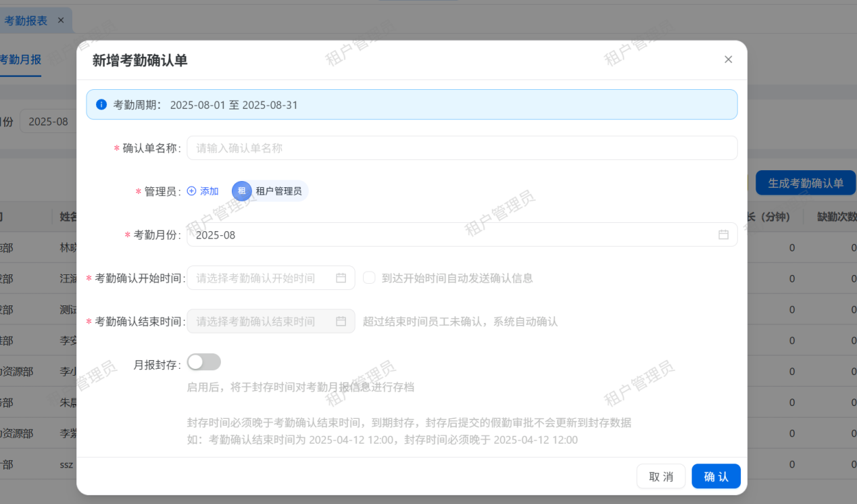This screenshot has width=857, height=504.
Task: Switch to the 考勤报表 tab
Action: coord(26,20)
